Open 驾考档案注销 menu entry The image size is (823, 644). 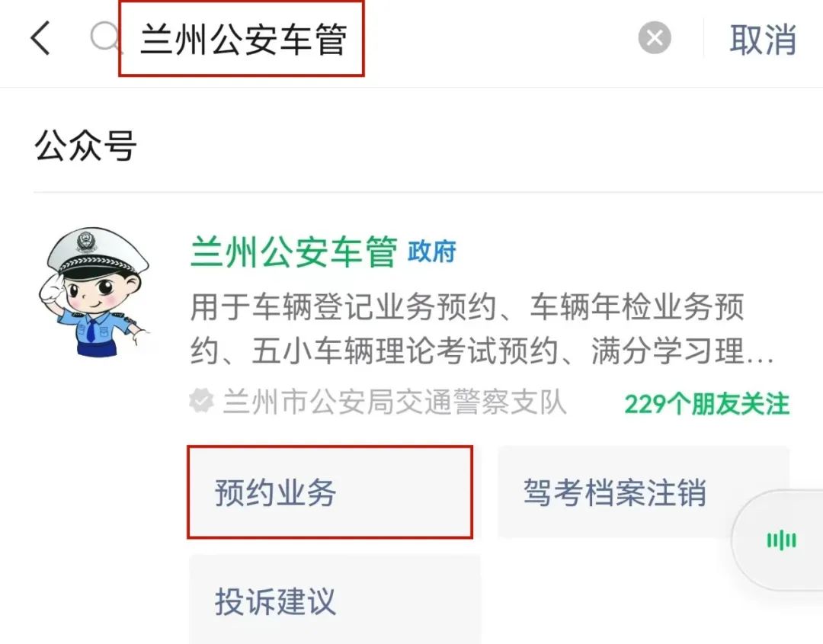coord(643,492)
